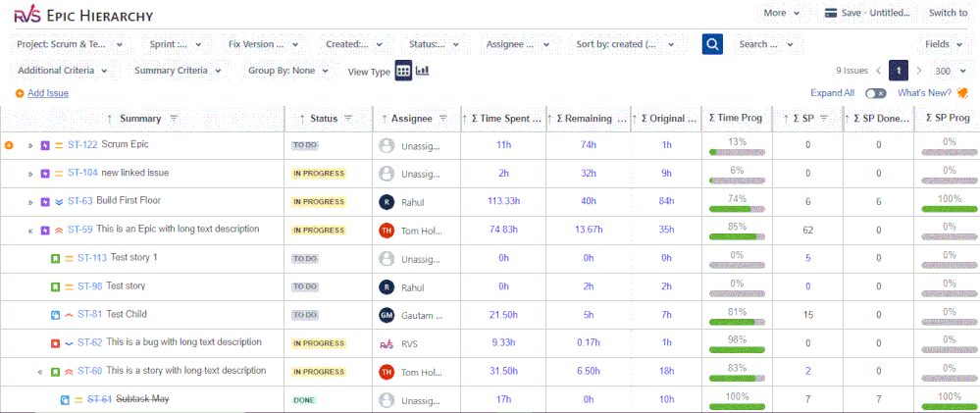Click Gautam's GM avatar on ST-81
The width and height of the screenshot is (980, 413).
[387, 316]
